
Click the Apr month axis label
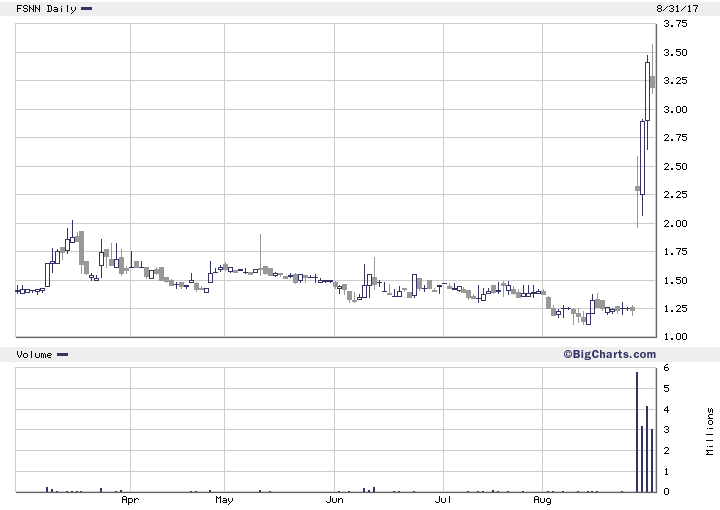[x=130, y=500]
